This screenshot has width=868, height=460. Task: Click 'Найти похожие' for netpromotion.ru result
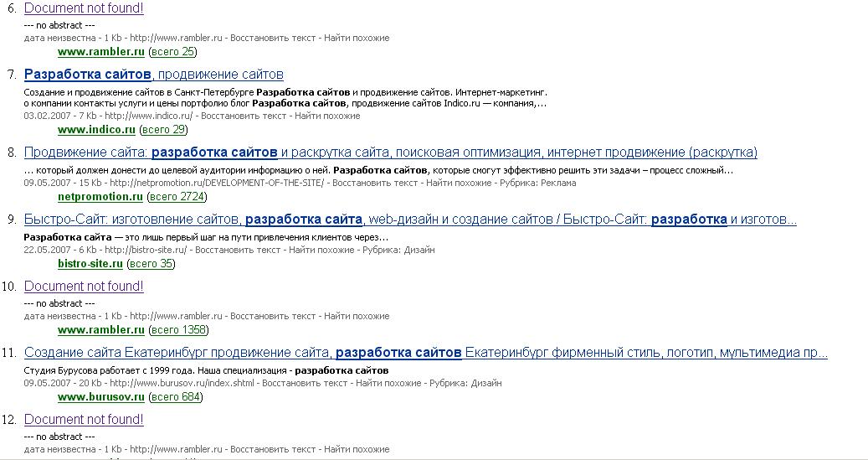point(459,183)
